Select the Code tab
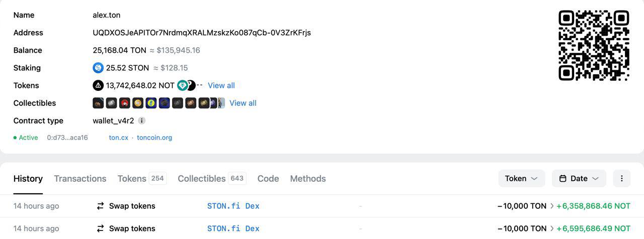This screenshot has height=239, width=644. coord(268,179)
